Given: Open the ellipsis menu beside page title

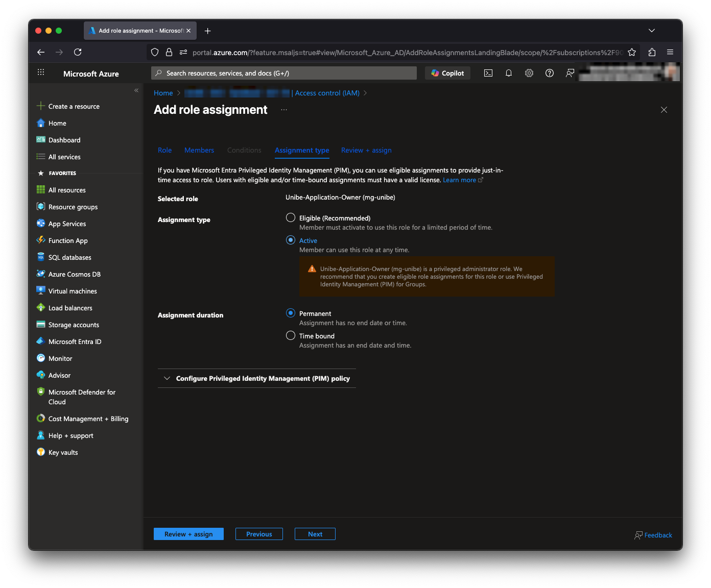Looking at the screenshot, I should pos(284,110).
